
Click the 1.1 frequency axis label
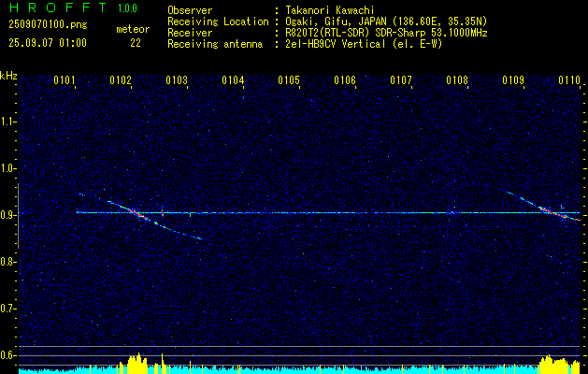(x=7, y=122)
